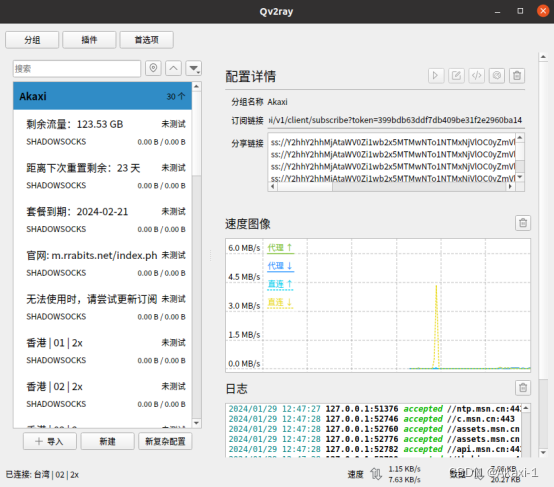Image resolution: width=554 pixels, height=487 pixels.
Task: Click the connection list scroll-up arrow
Action: (x=197, y=87)
